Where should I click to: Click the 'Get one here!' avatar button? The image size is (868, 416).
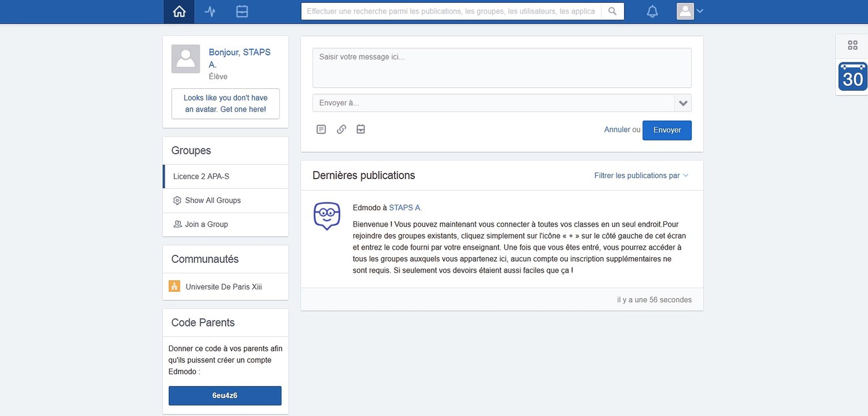click(225, 103)
